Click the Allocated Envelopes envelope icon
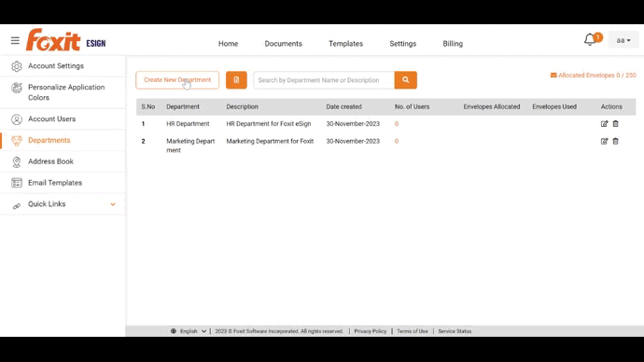The image size is (644, 362). click(x=553, y=76)
